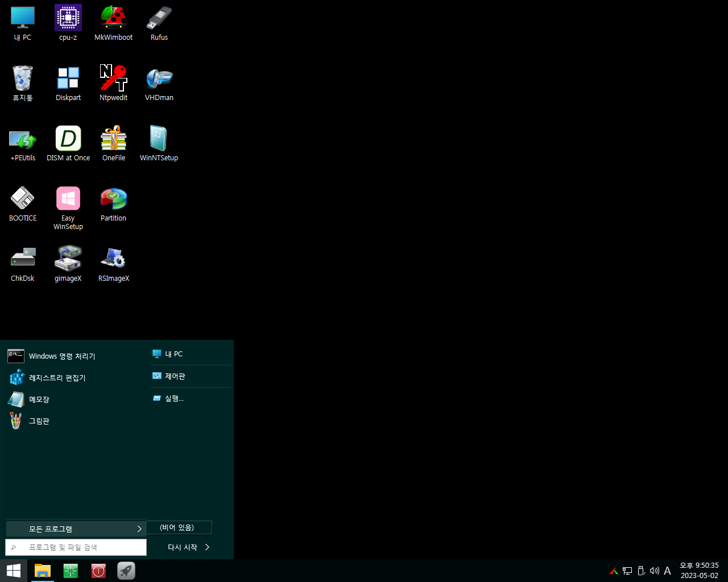The image size is (728, 582).
Task: Click the green star taskbar icon
Action: [x=71, y=571]
